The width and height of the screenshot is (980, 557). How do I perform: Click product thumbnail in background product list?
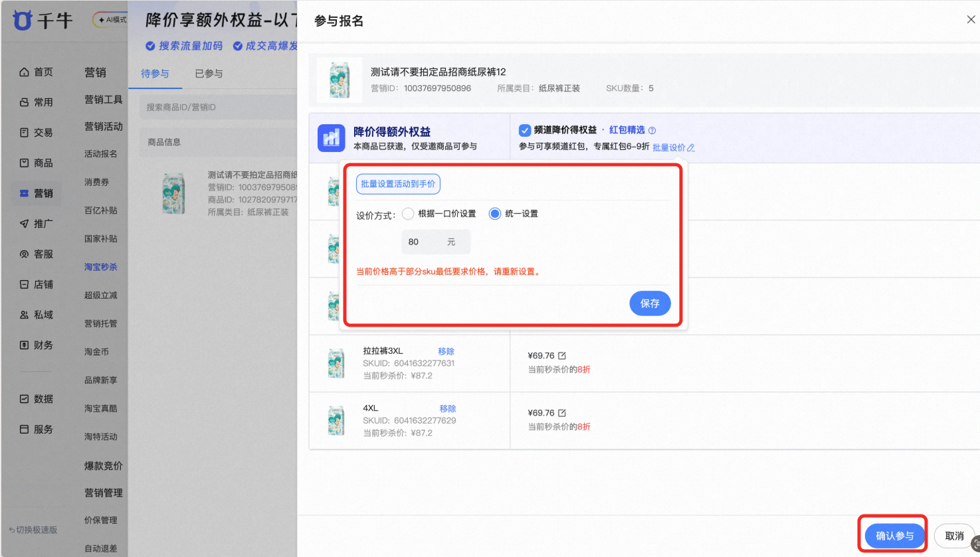[x=174, y=194]
